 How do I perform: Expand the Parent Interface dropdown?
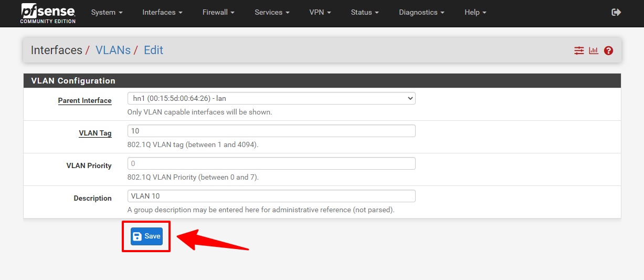point(271,98)
